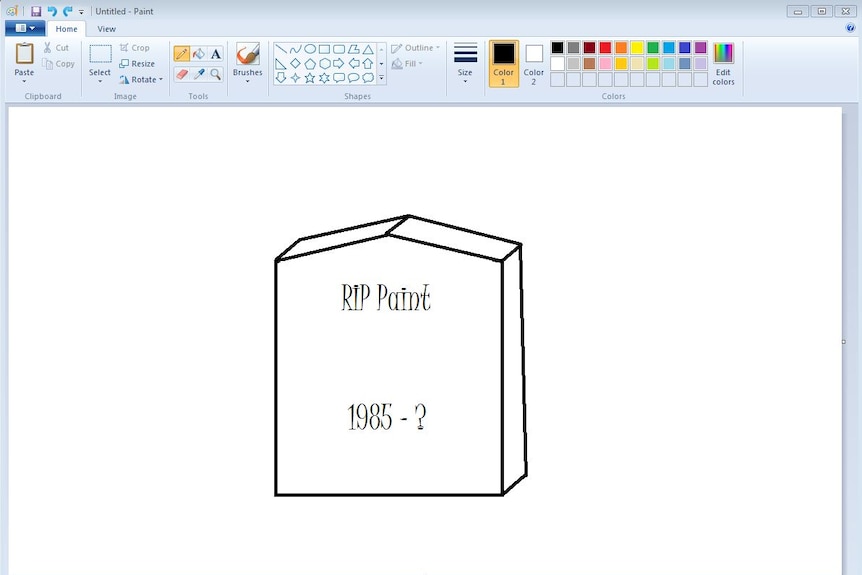Select the Six-point star shape
The width and height of the screenshot is (862, 575).
324,78
